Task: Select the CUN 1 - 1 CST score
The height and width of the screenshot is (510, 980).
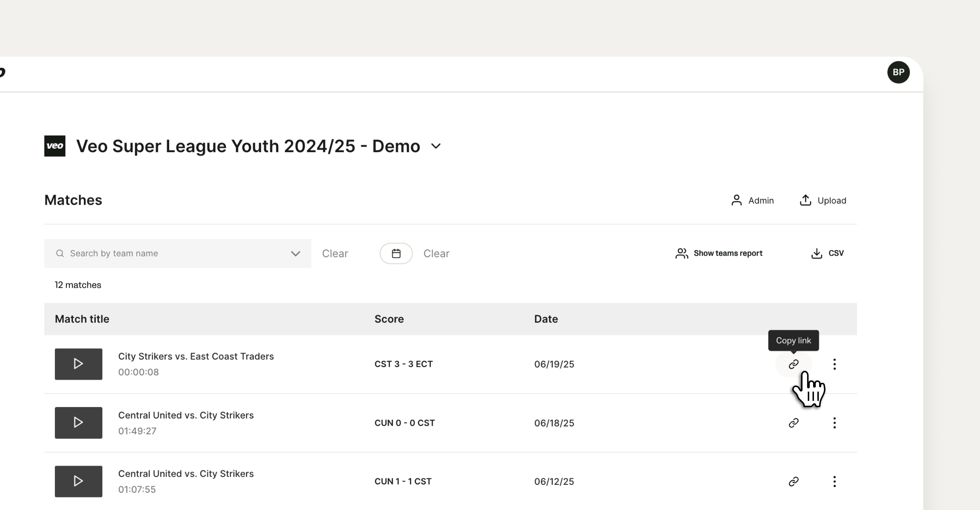Action: [x=403, y=481]
